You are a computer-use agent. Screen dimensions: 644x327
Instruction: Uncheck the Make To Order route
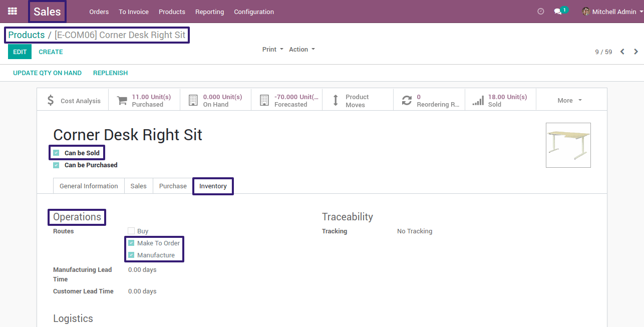pos(131,243)
